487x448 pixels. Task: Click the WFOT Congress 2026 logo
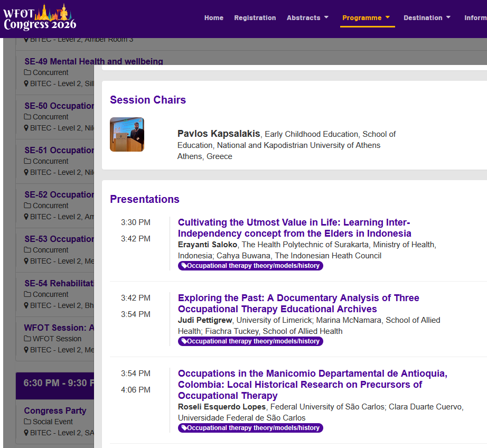(x=40, y=17)
